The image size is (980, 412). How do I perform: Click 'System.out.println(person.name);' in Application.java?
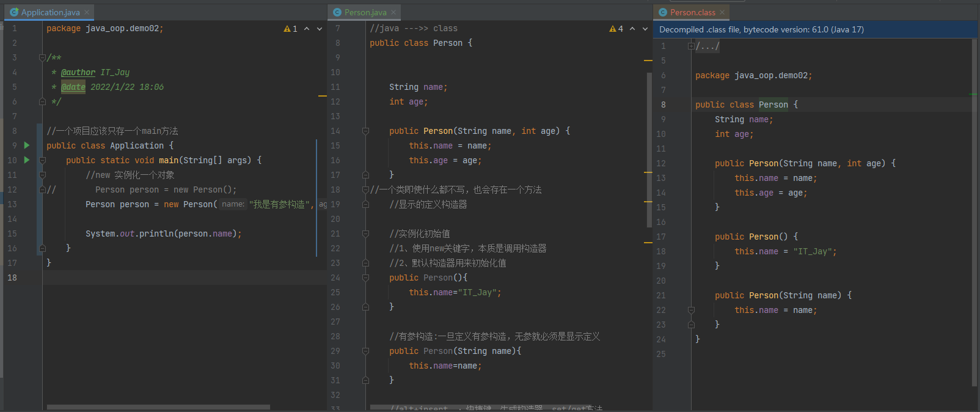coord(164,234)
